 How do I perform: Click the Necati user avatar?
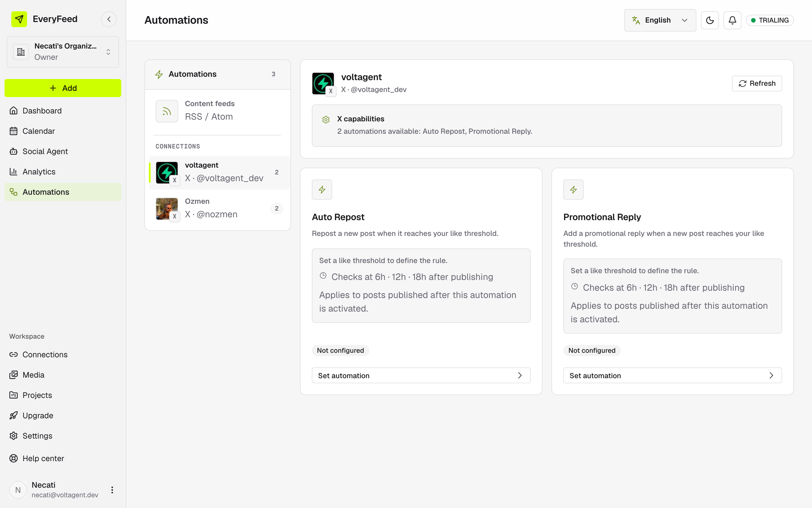point(18,490)
